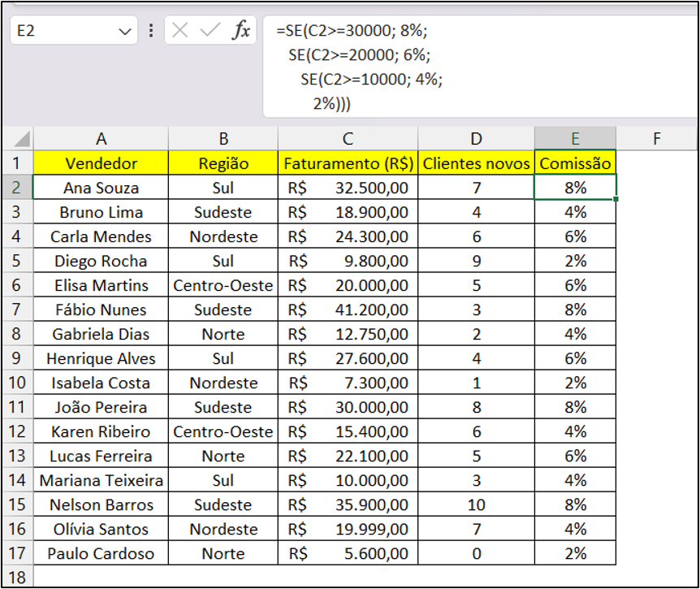Viewport: 700px width, 589px height.
Task: Select the cell Gabriela Dias
Action: (101, 334)
